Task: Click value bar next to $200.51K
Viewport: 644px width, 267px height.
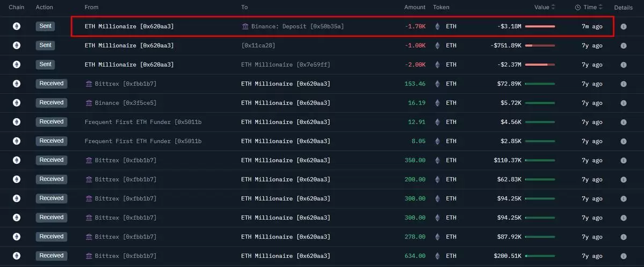Action: pyautogui.click(x=540, y=256)
